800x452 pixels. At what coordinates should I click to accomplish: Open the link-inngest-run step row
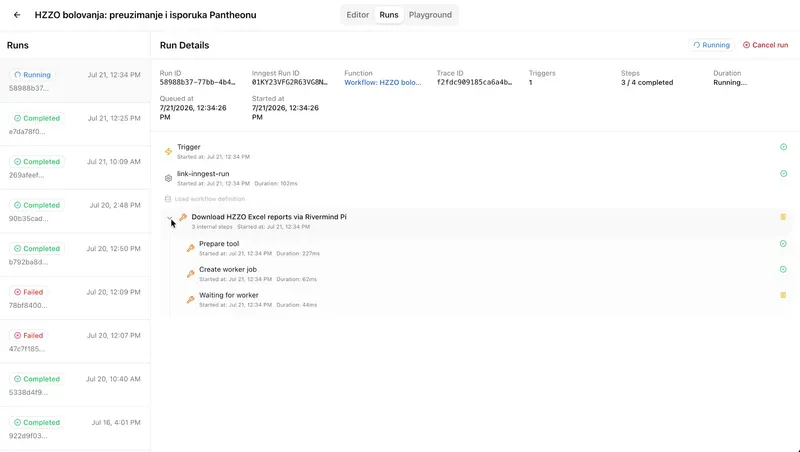click(476, 178)
